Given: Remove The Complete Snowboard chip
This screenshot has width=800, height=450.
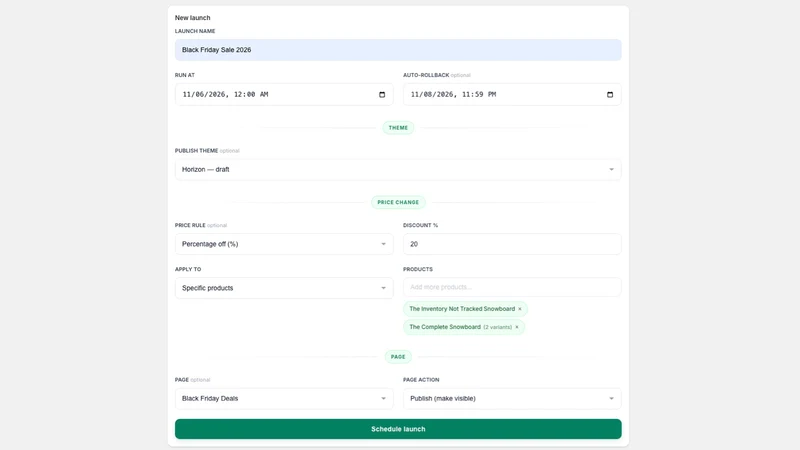Looking at the screenshot, I should 516,327.
